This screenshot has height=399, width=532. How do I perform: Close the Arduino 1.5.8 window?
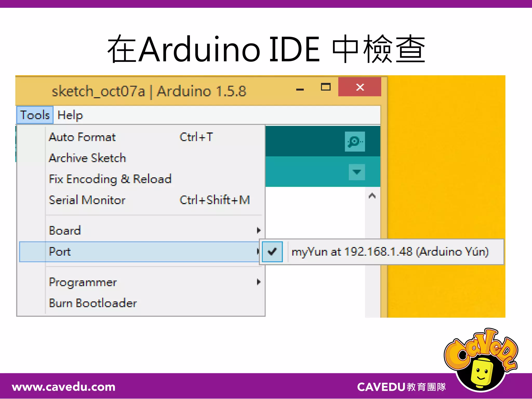coord(360,87)
